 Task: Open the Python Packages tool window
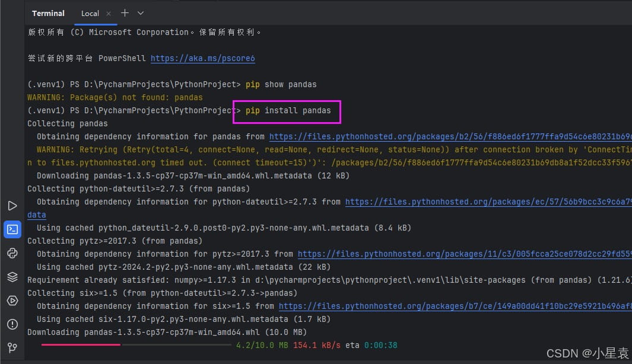tap(12, 277)
